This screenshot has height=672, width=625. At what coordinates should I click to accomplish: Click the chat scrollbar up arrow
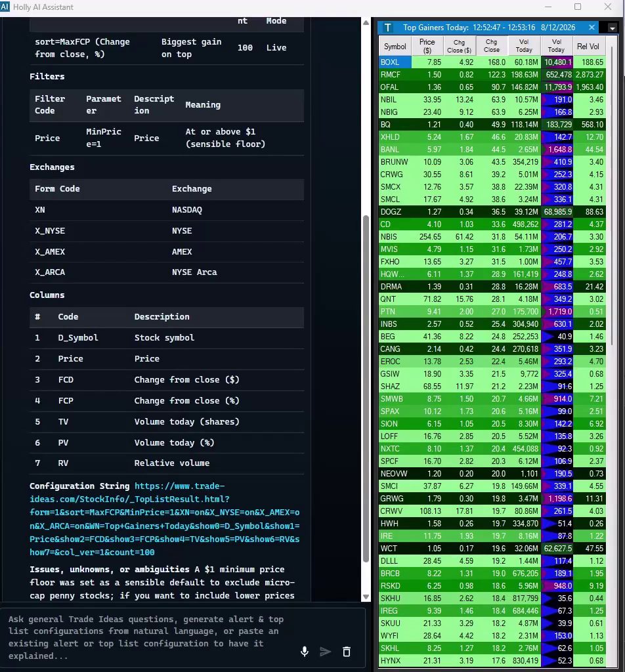coord(366,22)
